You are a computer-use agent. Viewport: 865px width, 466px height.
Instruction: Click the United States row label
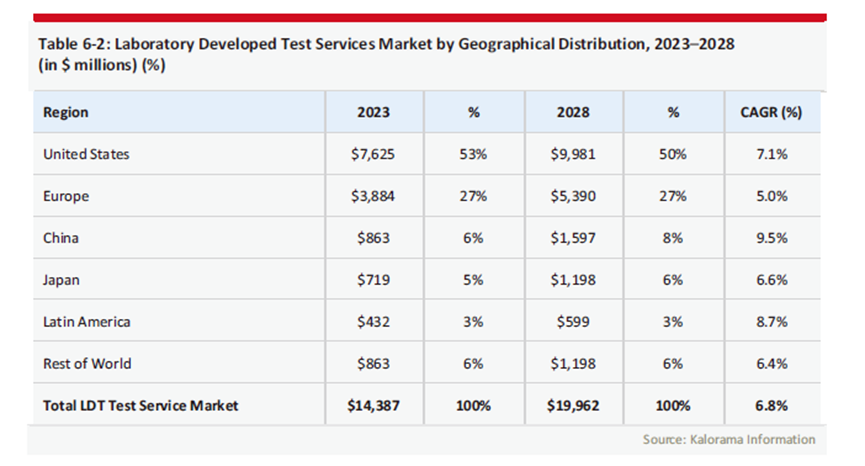(87, 154)
